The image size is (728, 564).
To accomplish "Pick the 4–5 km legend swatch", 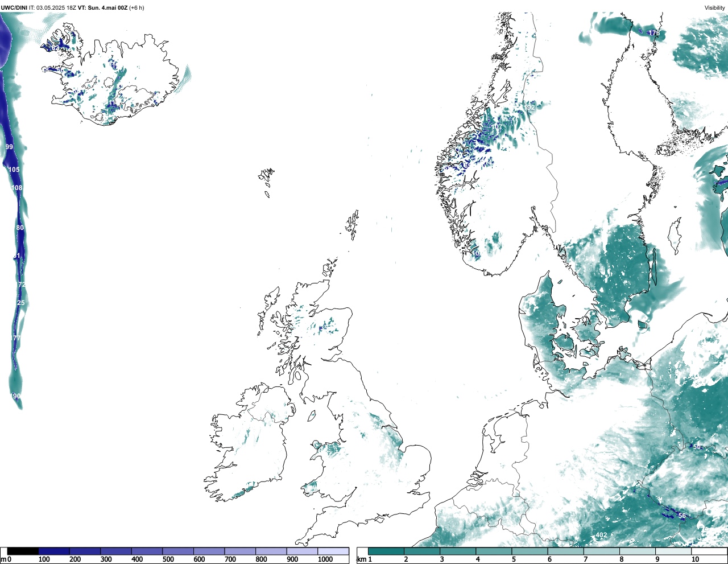I will pyautogui.click(x=494, y=551).
